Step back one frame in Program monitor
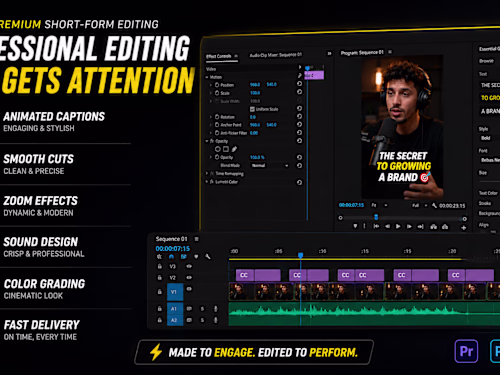Viewport: 500px width, 375px height. click(x=387, y=227)
